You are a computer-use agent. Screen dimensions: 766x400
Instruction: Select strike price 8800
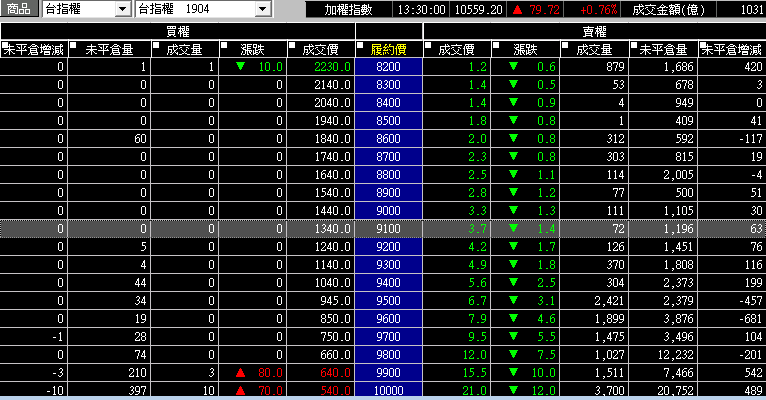click(x=388, y=174)
